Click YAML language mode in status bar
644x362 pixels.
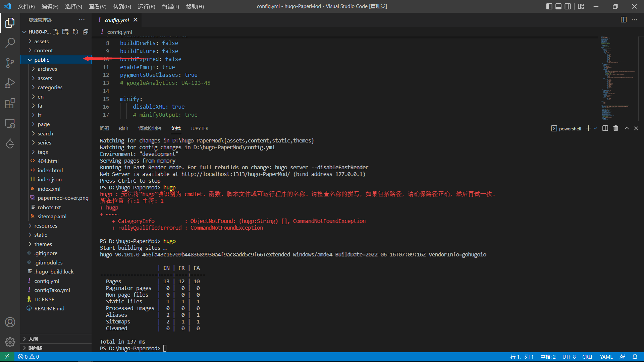coord(606,357)
